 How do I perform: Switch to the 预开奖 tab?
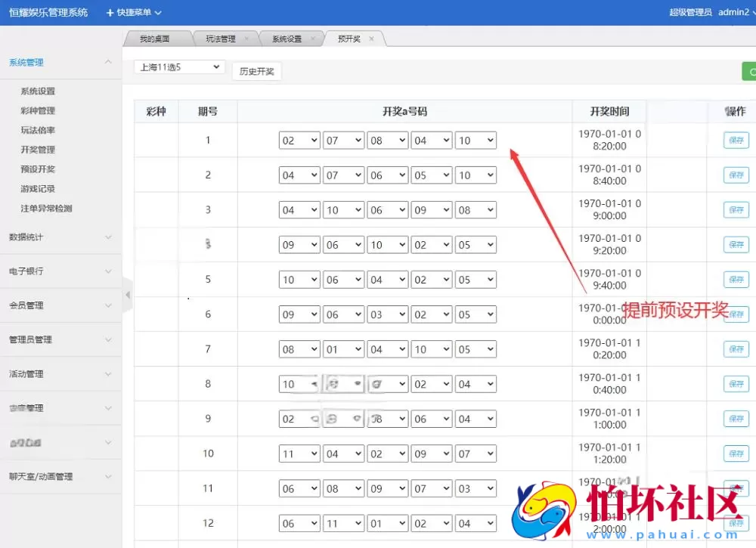pyautogui.click(x=350, y=38)
